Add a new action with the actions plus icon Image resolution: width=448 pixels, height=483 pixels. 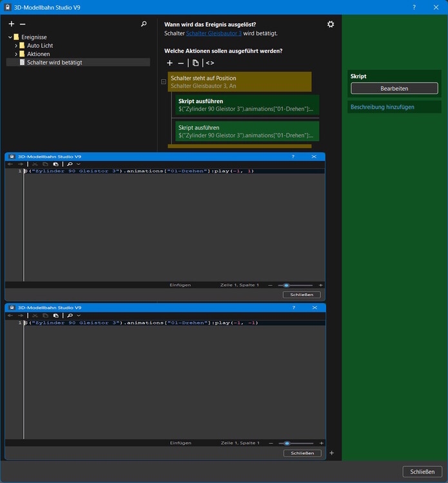point(170,63)
